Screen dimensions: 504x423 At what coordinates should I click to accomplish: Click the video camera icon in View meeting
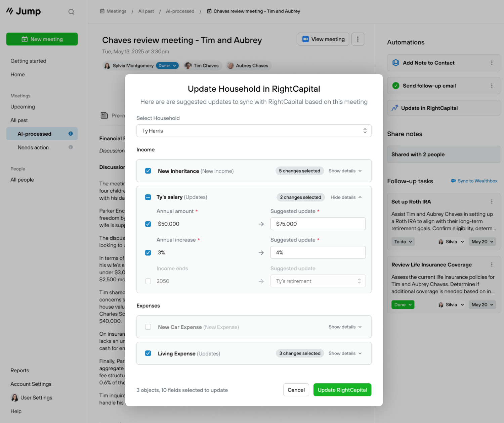click(x=305, y=39)
